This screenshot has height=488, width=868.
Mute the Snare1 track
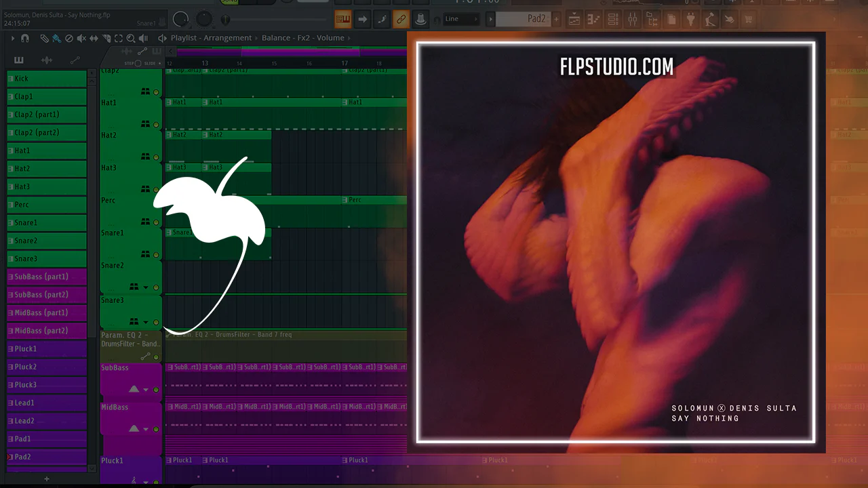coord(156,255)
